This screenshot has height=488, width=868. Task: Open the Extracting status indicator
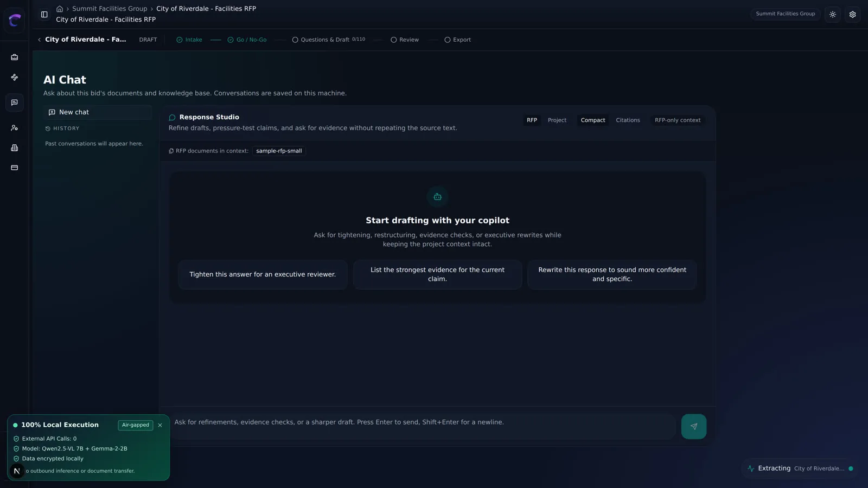click(800, 468)
